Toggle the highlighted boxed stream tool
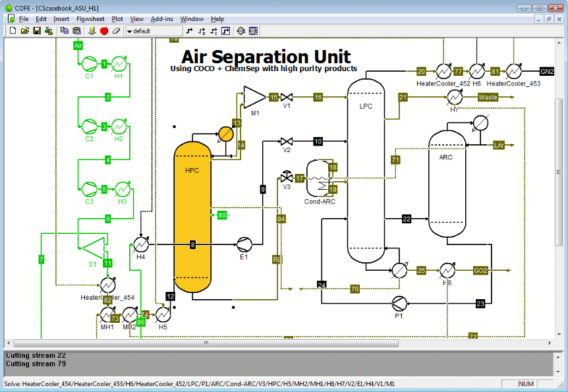Image resolution: width=568 pixels, height=392 pixels. 225,31
